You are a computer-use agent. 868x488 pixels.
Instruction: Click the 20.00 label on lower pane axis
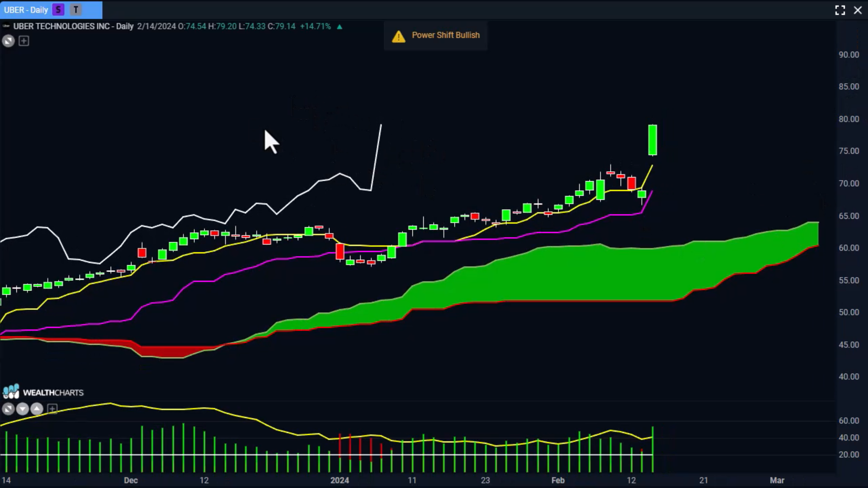click(849, 455)
